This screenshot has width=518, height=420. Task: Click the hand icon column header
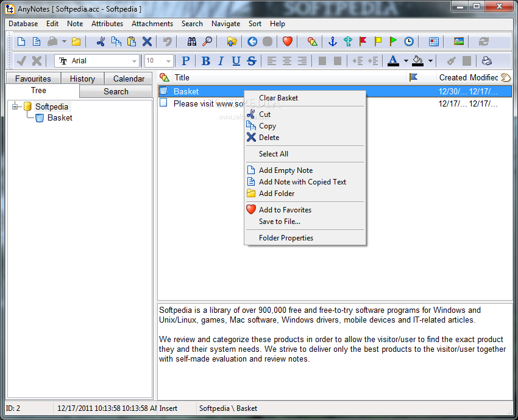505,77
